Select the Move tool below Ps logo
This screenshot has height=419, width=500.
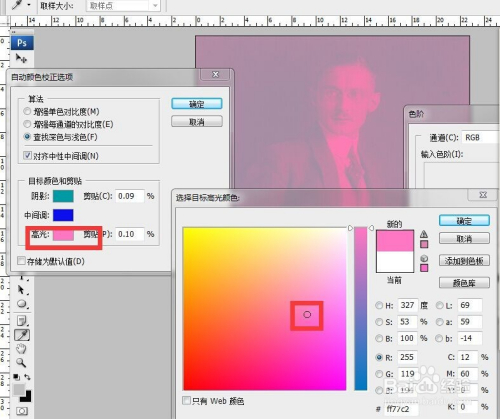(21, 59)
